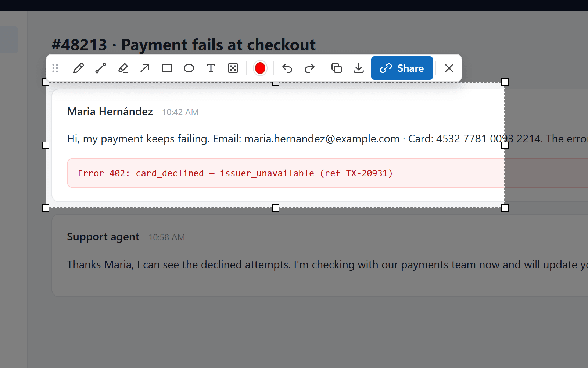Redo the annotation

click(x=309, y=68)
